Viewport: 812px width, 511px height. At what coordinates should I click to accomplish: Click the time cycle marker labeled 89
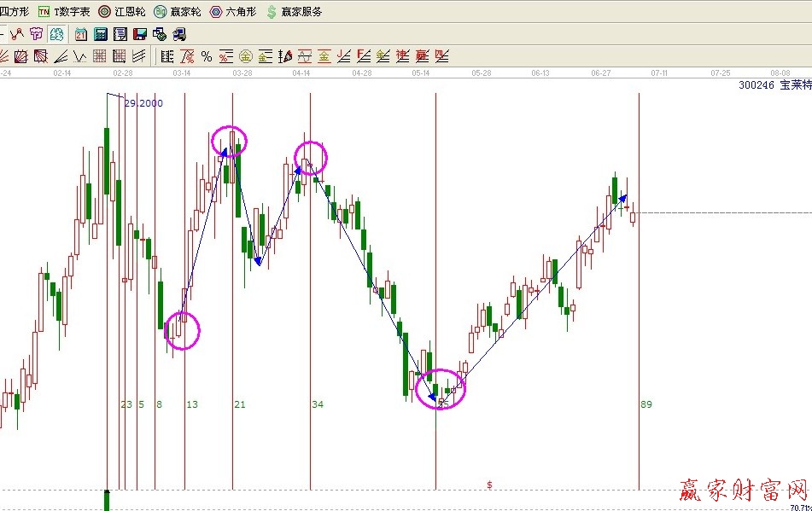pos(646,404)
